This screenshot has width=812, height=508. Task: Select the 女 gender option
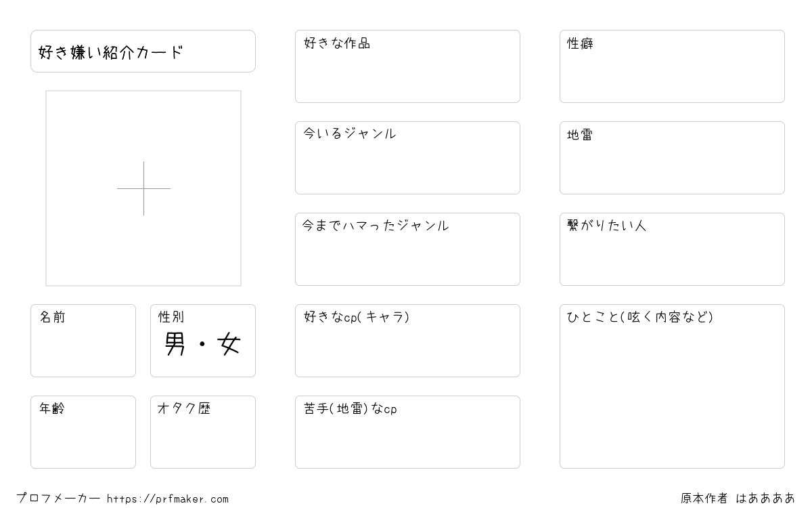click(x=229, y=345)
